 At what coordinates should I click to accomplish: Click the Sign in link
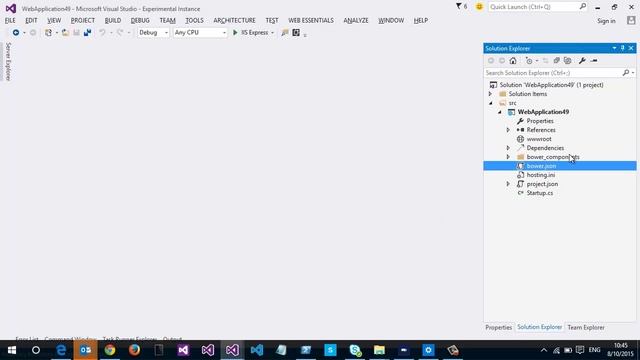pyautogui.click(x=606, y=21)
